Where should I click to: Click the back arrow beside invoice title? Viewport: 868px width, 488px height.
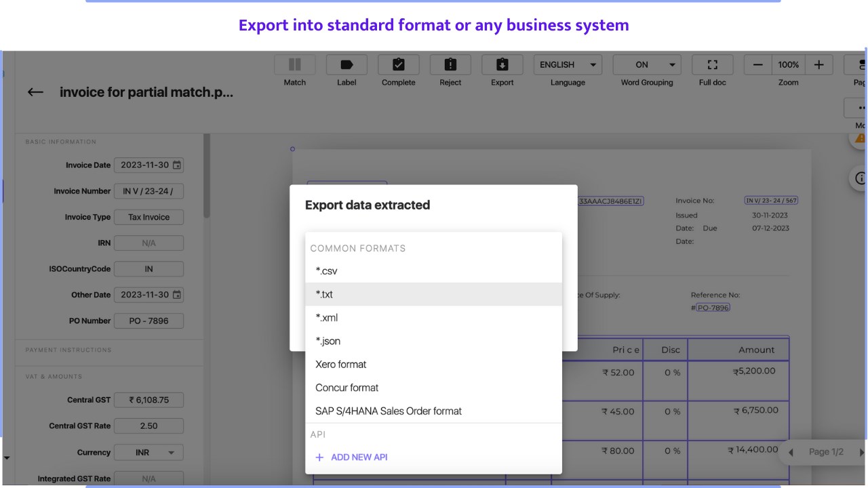(35, 93)
